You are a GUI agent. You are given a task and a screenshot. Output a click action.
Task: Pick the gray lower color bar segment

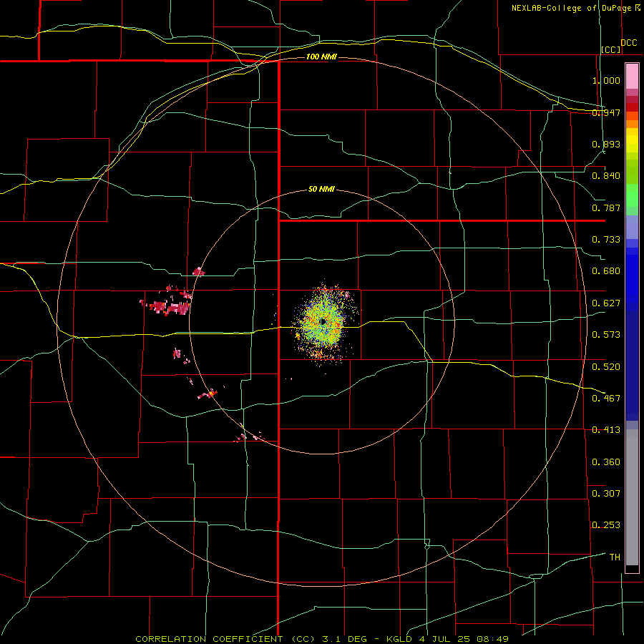coord(632,497)
